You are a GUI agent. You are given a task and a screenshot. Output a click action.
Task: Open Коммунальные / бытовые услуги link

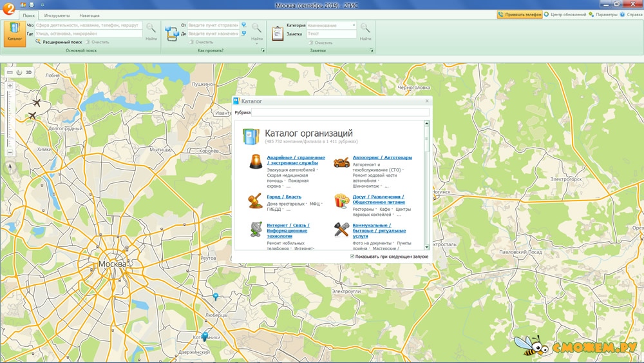click(379, 231)
